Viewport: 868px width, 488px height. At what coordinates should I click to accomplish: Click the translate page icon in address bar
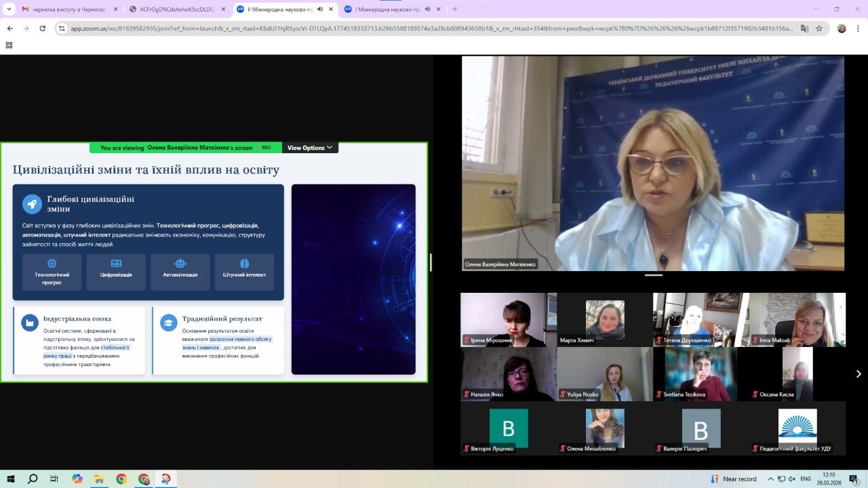(804, 28)
